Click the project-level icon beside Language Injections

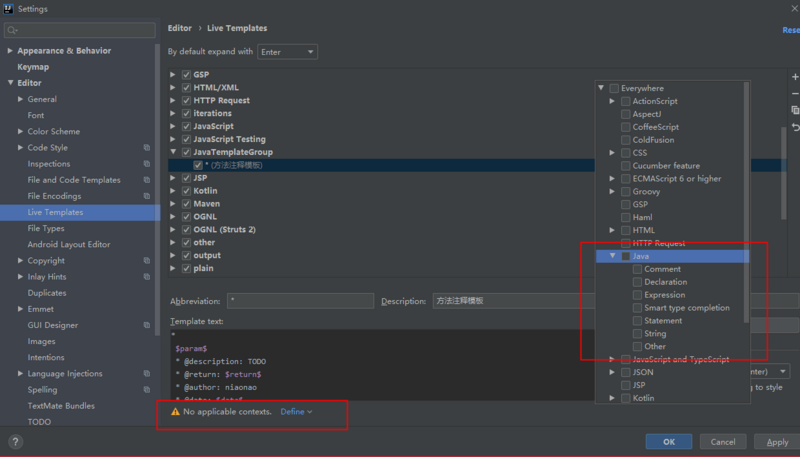tap(147, 373)
